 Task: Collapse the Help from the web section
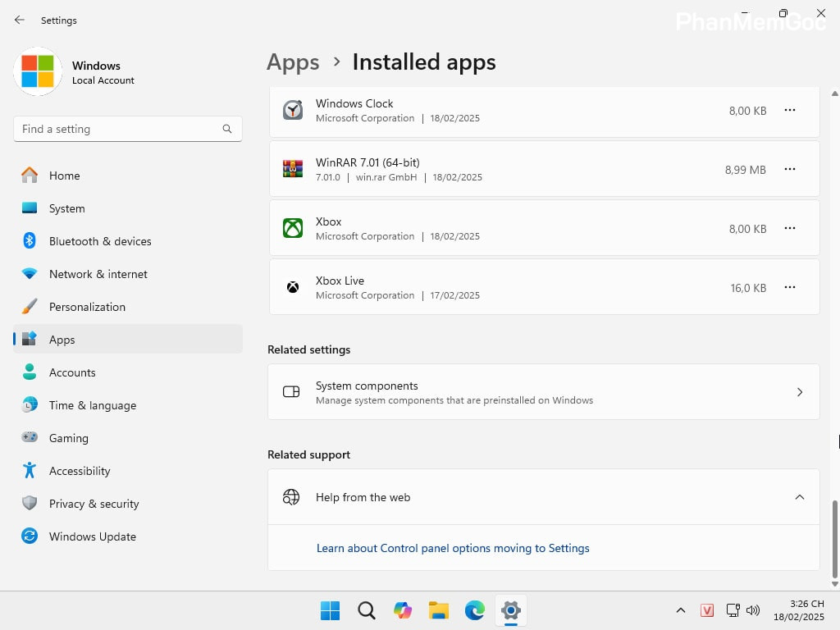[x=799, y=497]
